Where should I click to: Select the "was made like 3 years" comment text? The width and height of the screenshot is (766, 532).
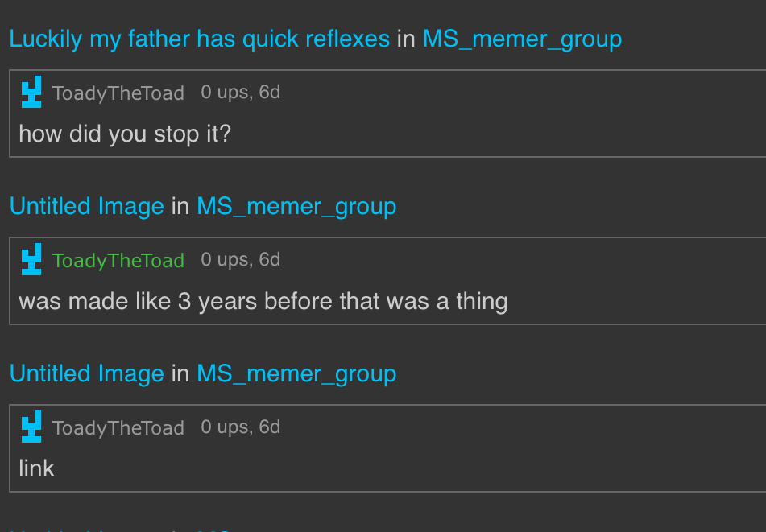click(x=263, y=301)
